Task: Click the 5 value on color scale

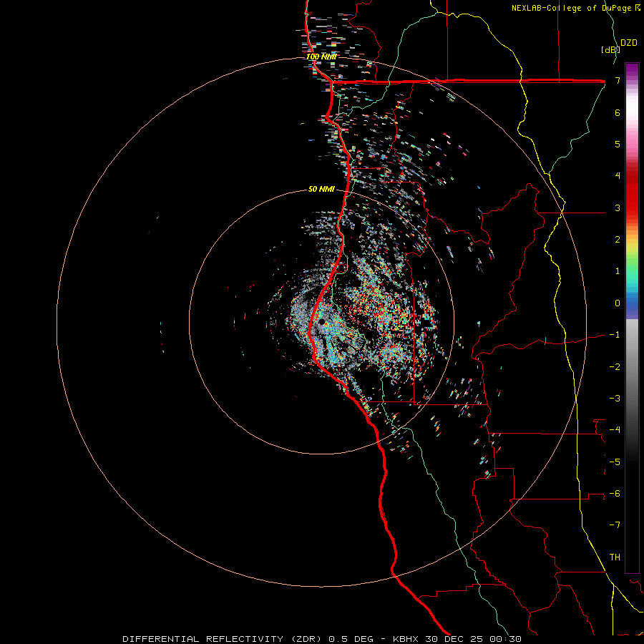Action: (618, 144)
